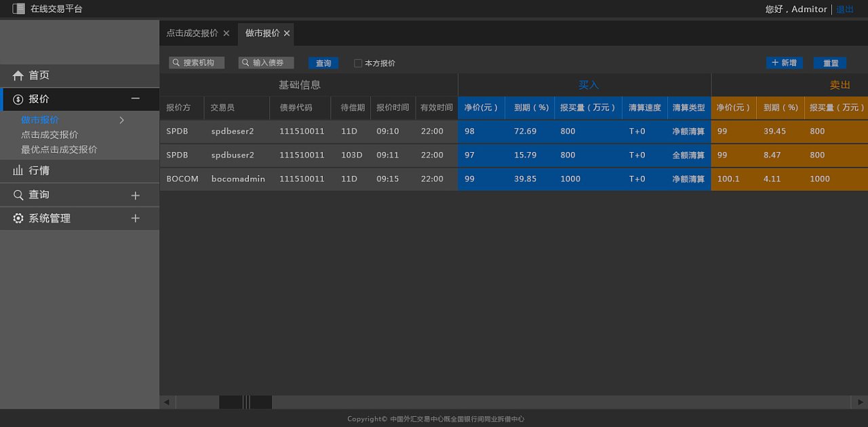The image size is (868, 427).
Task: Select trader spdbuser2 cell
Action: (x=232, y=155)
